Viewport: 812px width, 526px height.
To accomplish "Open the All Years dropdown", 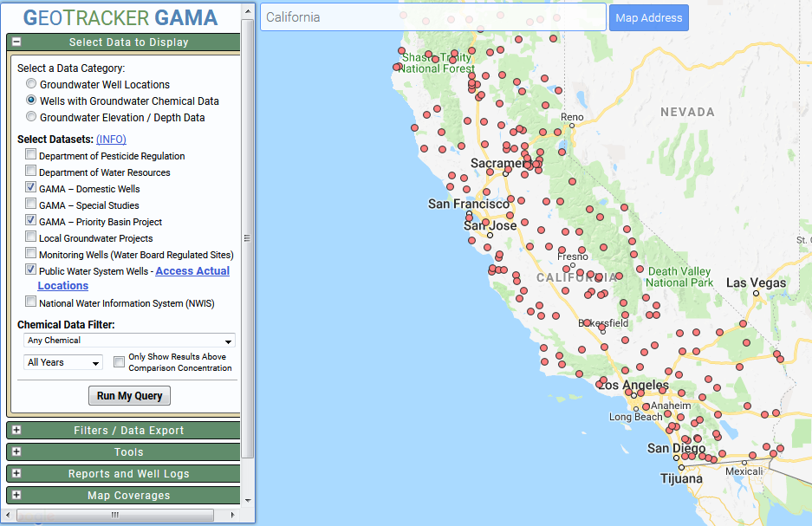I will [x=63, y=362].
